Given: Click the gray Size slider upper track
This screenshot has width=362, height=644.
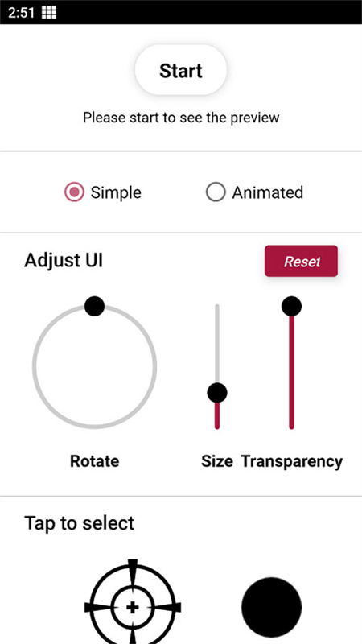Looking at the screenshot, I should [217, 344].
